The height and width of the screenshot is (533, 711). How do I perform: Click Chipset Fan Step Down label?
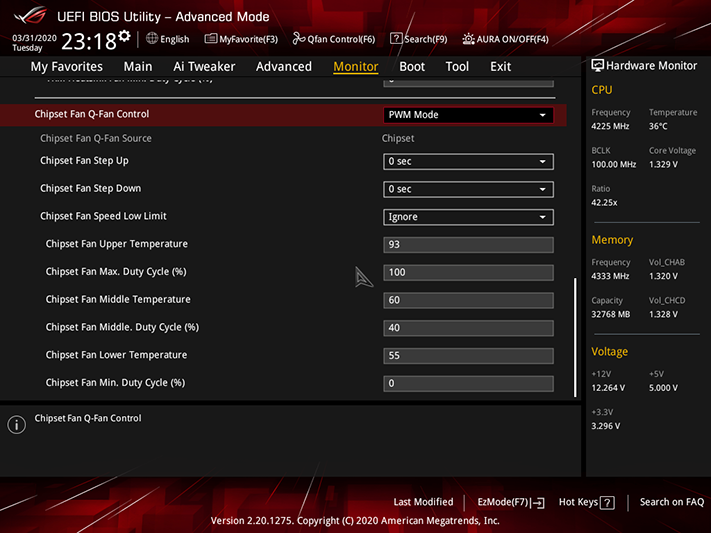click(90, 188)
